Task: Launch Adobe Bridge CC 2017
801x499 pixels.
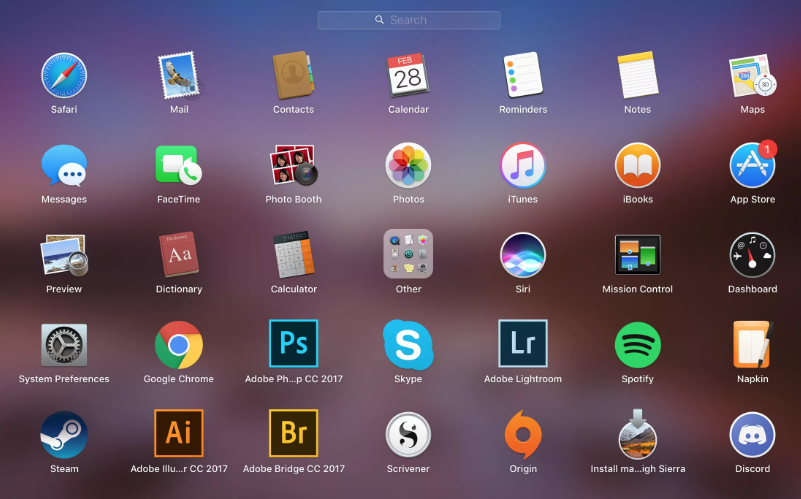Action: pos(293,433)
